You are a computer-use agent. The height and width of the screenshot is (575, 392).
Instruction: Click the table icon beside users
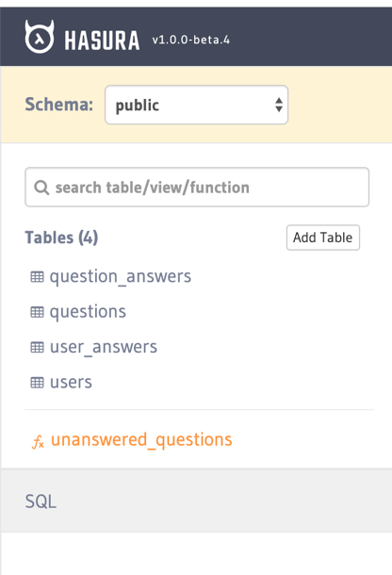[x=37, y=383]
